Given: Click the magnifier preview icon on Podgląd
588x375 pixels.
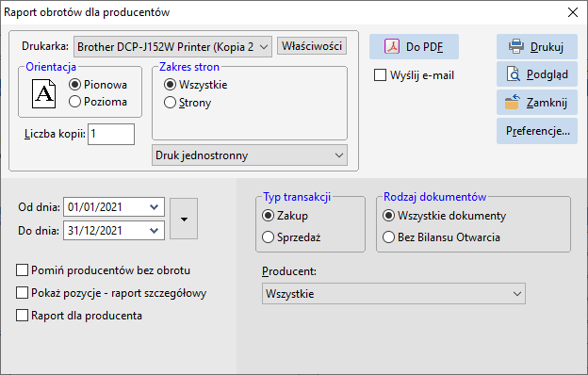Looking at the screenshot, I should click(x=513, y=74).
